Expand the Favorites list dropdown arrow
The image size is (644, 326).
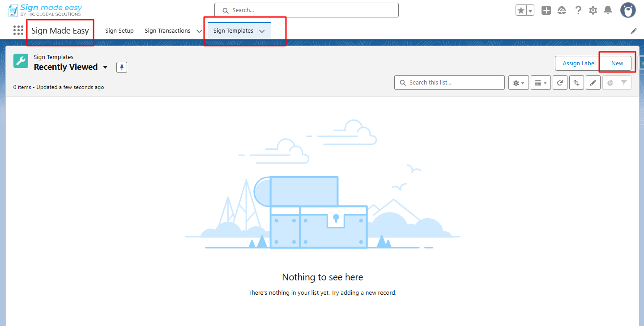pos(530,10)
